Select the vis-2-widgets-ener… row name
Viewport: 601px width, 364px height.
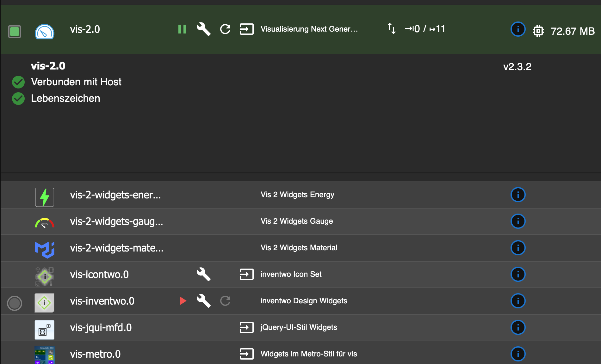115,195
